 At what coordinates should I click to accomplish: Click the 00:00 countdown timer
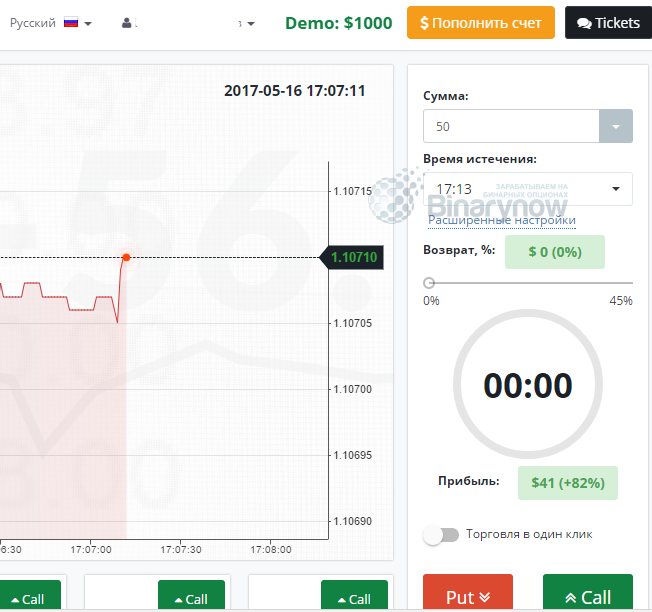point(528,385)
